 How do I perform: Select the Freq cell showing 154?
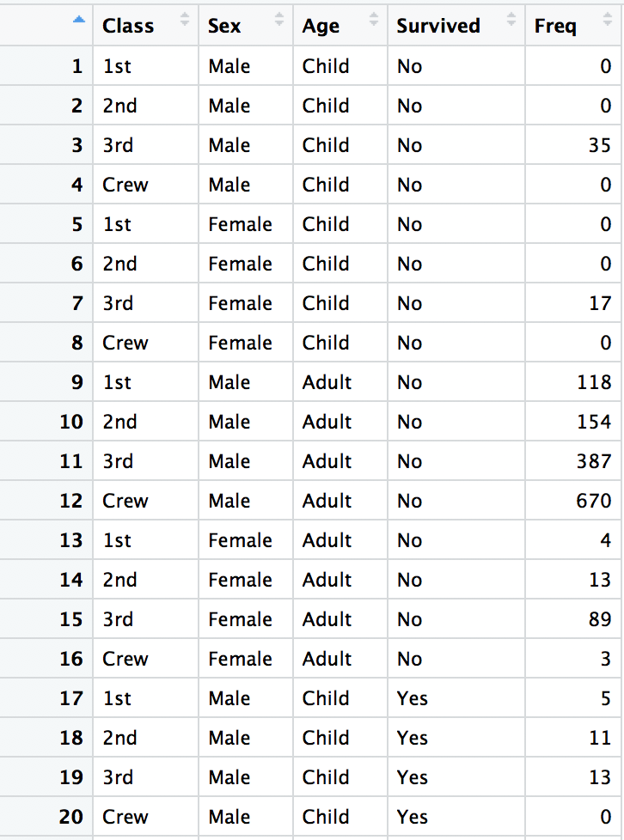pyautogui.click(x=594, y=422)
